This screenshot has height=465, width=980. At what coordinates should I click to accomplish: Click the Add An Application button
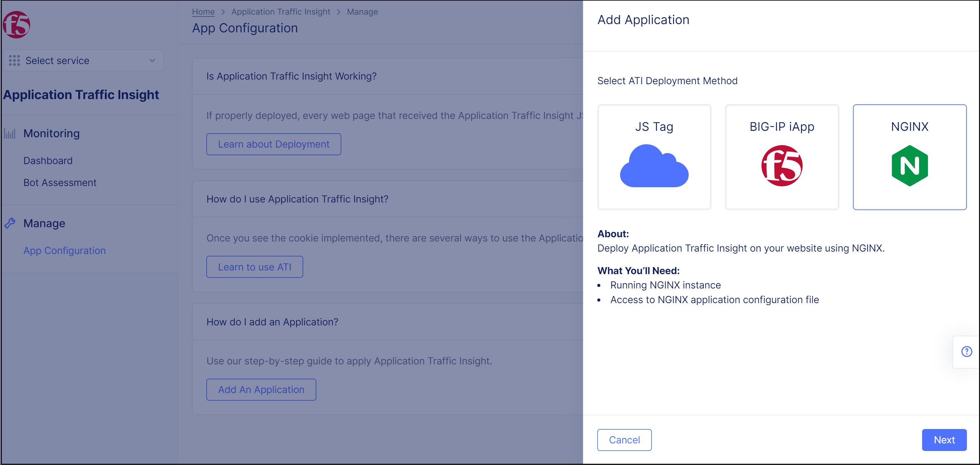pyautogui.click(x=261, y=389)
